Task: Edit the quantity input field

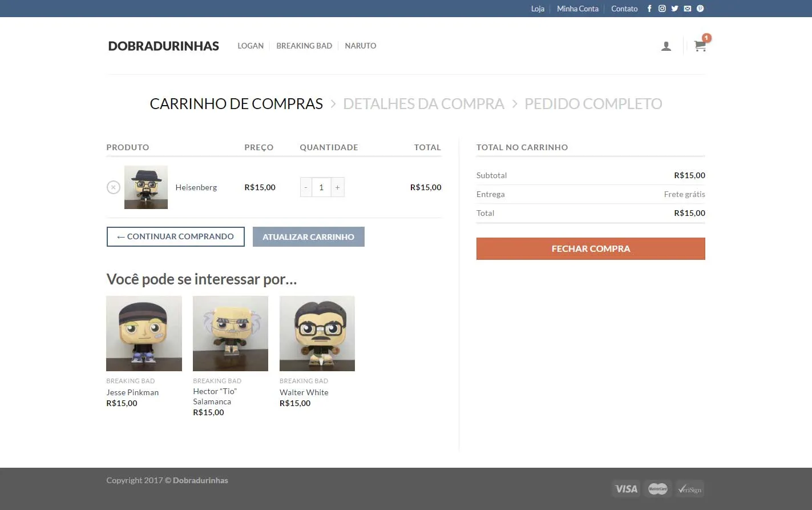Action: (321, 187)
